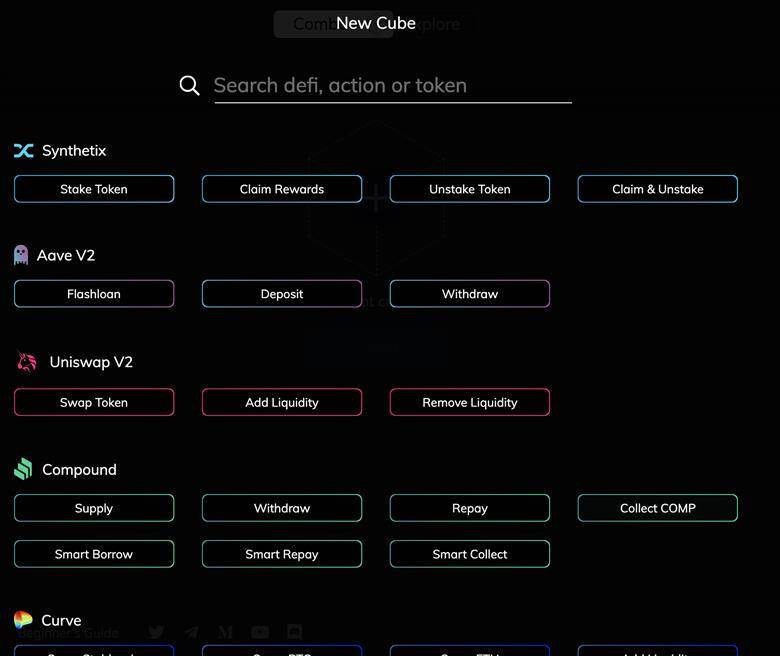Click the Synthetix section heading
This screenshot has width=780, height=656.
pyautogui.click(x=74, y=151)
